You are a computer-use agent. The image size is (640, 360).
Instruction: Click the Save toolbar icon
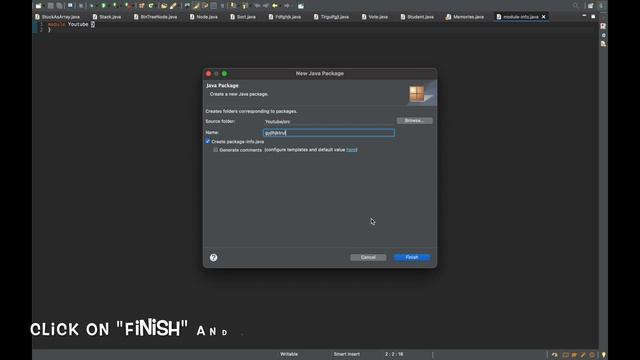pos(51,6)
